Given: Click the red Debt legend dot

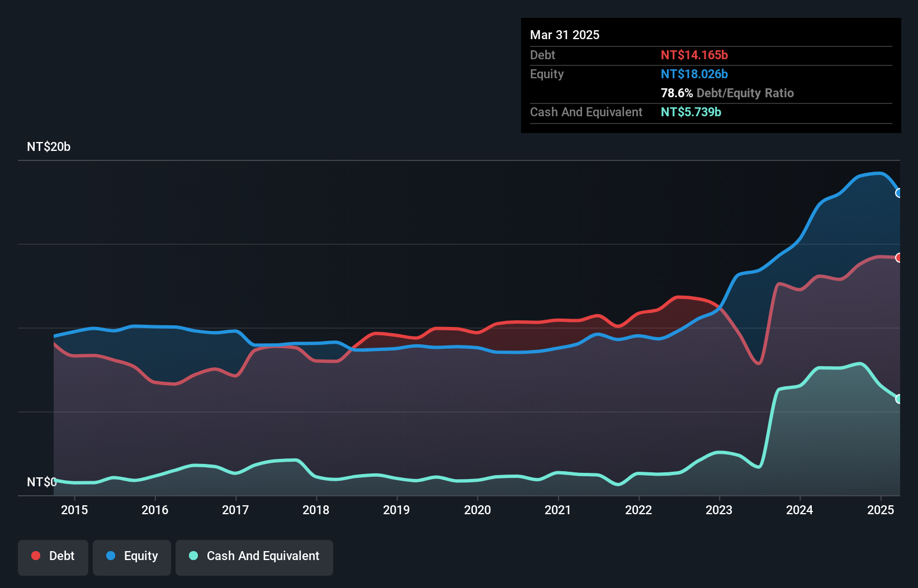Looking at the screenshot, I should pos(36,556).
